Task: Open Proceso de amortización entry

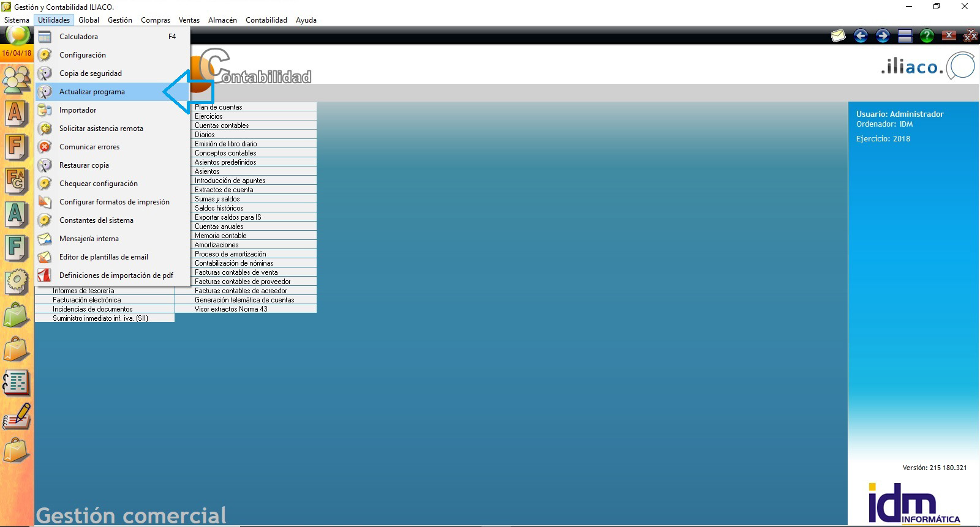Action: point(254,254)
